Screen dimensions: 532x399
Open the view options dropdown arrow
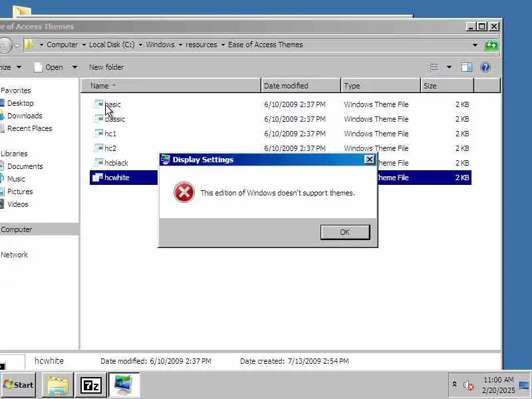pyautogui.click(x=449, y=67)
